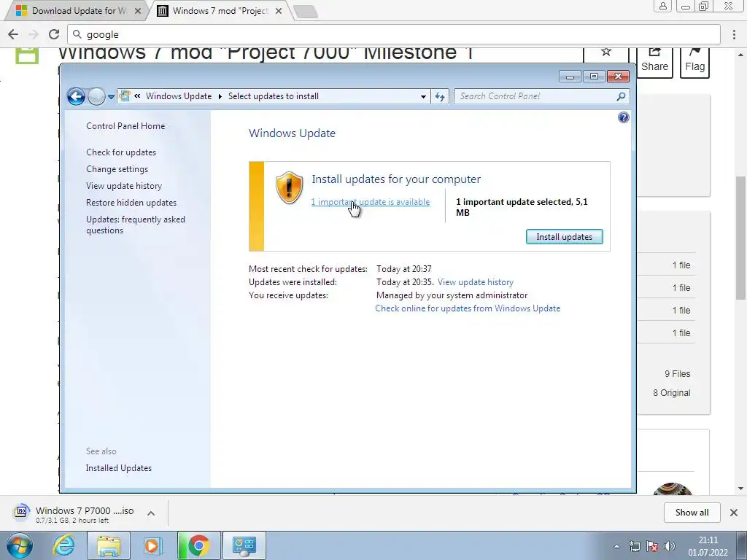
Task: Click the Action Center flag tray icon
Action: coord(652,546)
